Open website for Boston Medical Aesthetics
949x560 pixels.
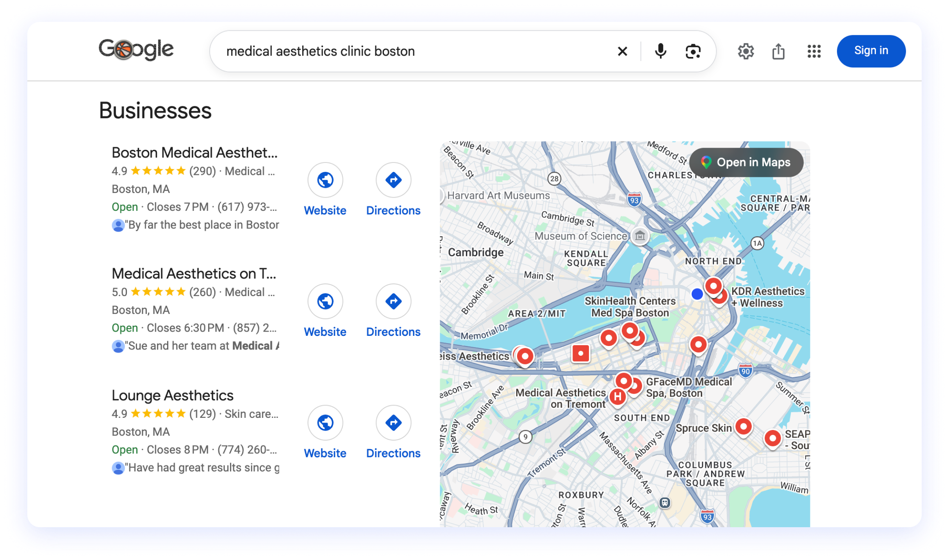point(325,190)
